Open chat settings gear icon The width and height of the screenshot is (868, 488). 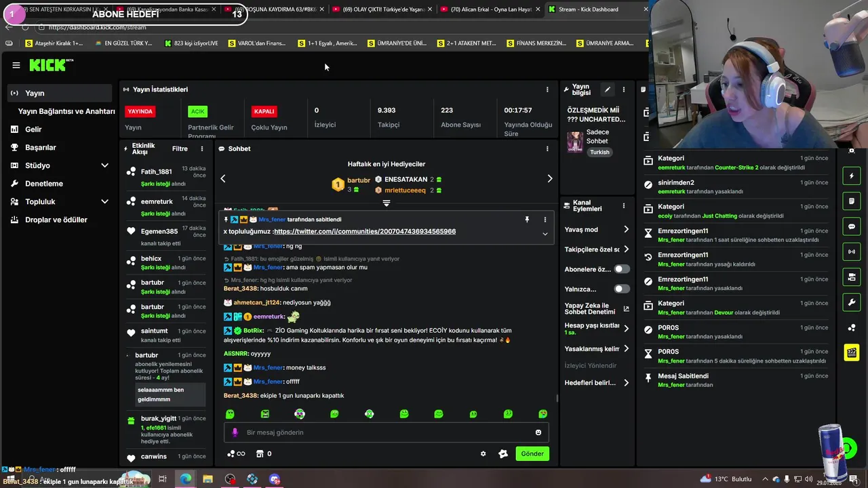click(483, 453)
